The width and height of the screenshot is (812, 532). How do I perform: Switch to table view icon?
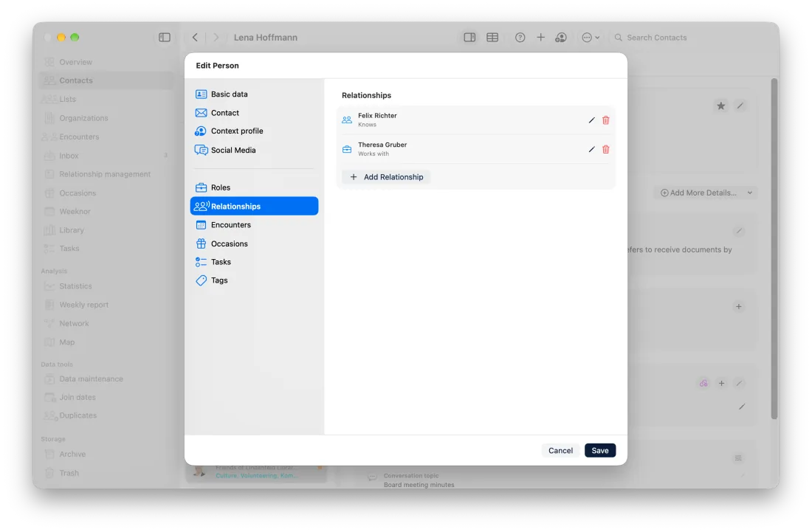coord(492,37)
